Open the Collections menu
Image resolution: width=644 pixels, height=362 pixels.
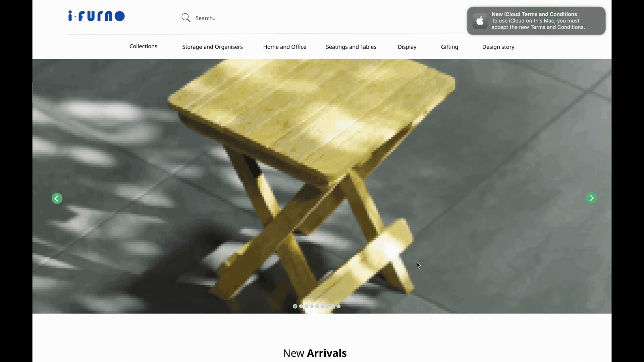tap(143, 46)
